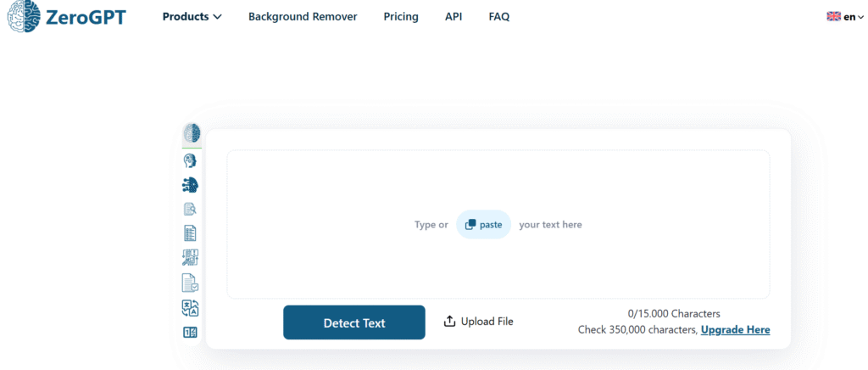This screenshot has height=370, width=868.
Task: Open the word counter sidebar tool
Action: (191, 333)
